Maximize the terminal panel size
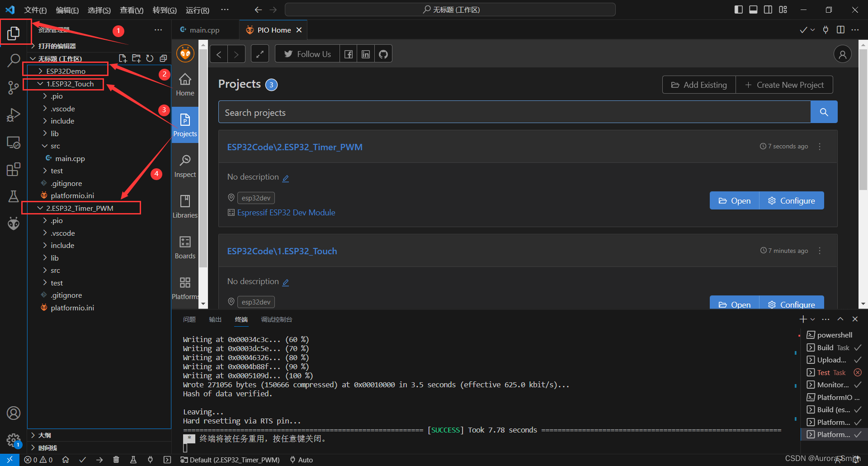This screenshot has height=466, width=868. (x=840, y=319)
